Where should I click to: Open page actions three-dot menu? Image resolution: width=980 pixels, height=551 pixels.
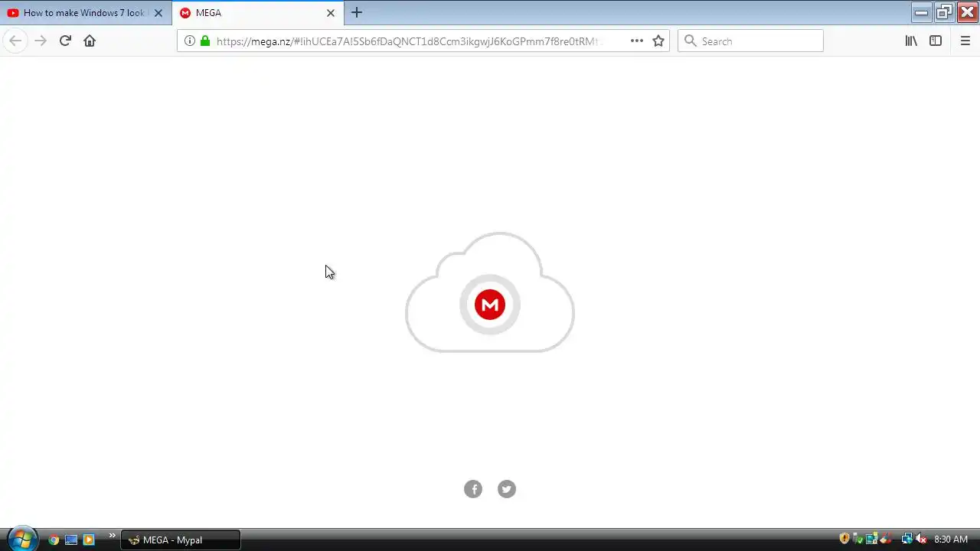point(637,41)
